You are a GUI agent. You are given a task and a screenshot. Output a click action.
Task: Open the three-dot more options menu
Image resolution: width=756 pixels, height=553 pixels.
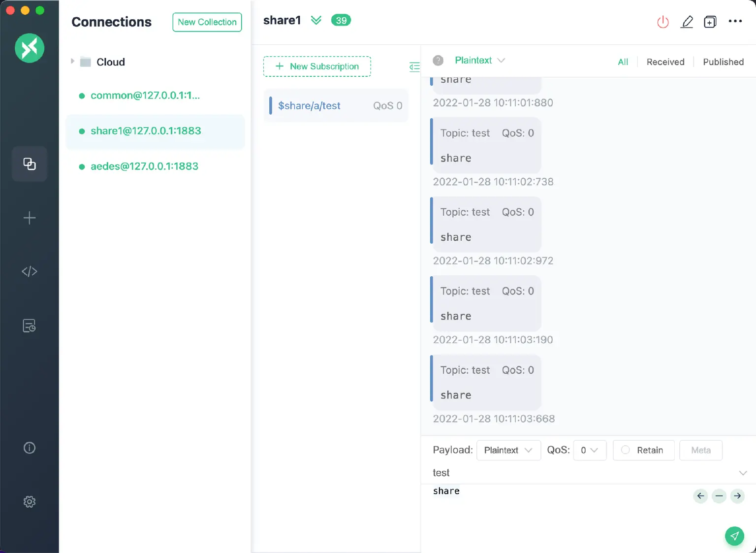(735, 21)
